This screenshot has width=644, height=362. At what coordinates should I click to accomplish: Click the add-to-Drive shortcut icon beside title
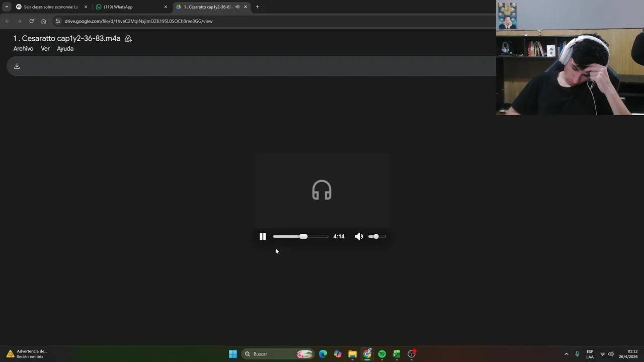(x=128, y=39)
